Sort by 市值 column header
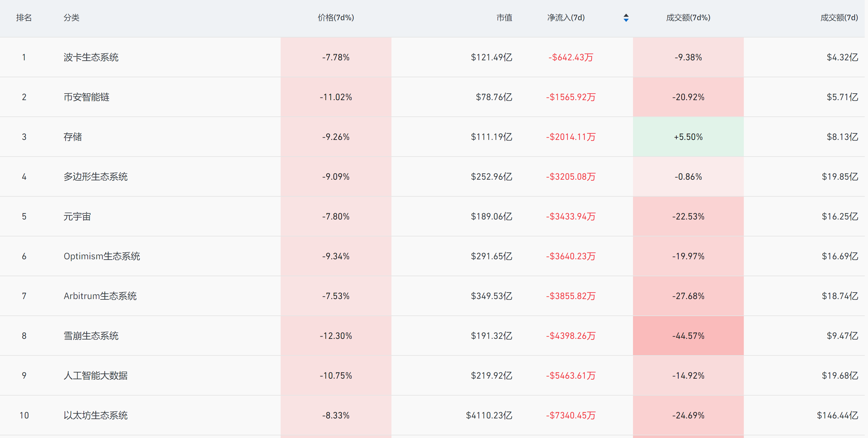This screenshot has height=438, width=868. click(505, 18)
